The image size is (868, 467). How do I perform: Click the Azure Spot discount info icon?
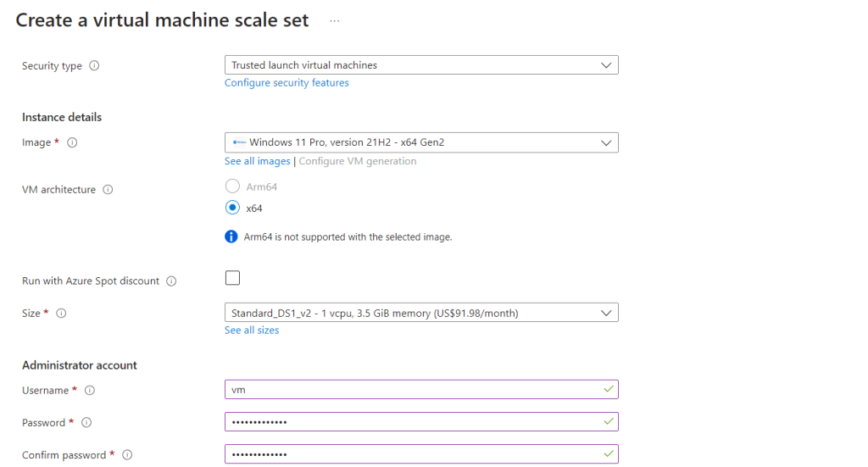tap(171, 281)
